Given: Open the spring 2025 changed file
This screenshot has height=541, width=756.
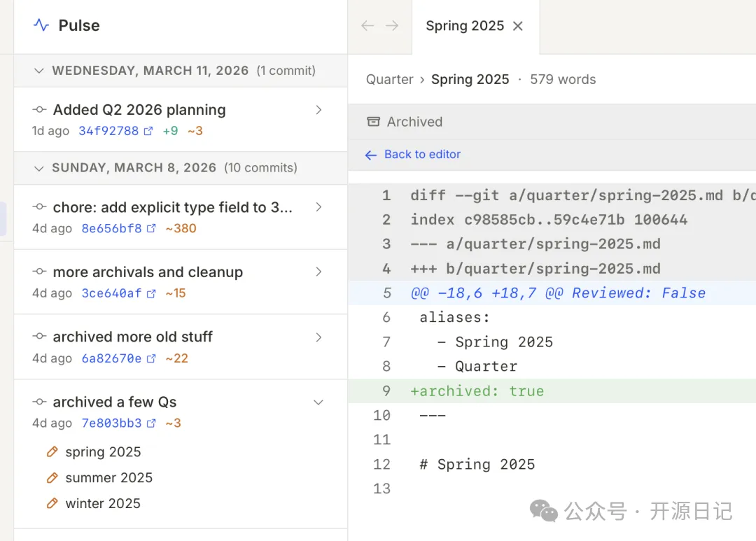Looking at the screenshot, I should coord(103,452).
